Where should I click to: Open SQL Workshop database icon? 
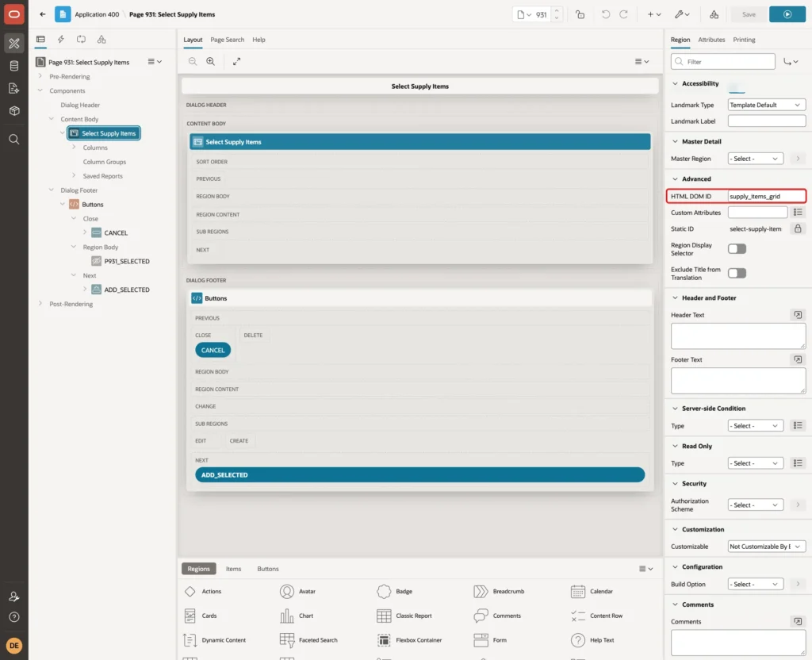pyautogui.click(x=14, y=66)
